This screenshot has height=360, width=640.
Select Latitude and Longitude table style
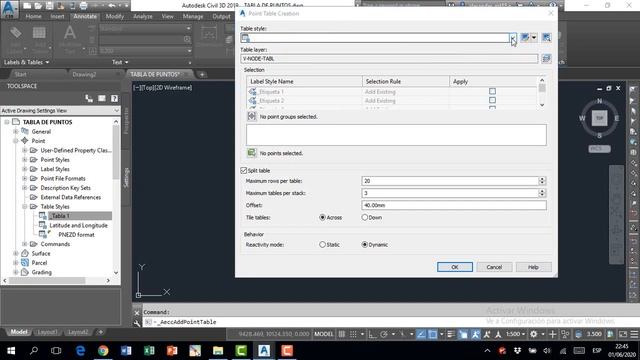tap(78, 225)
